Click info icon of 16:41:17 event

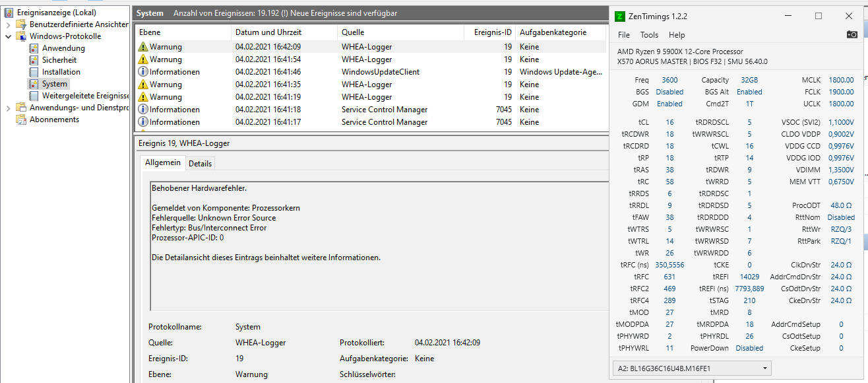142,122
